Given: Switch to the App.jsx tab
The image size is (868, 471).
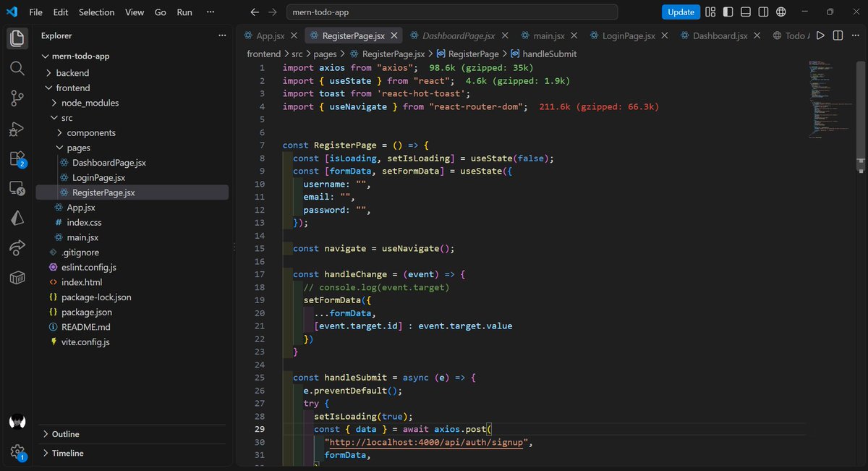Looking at the screenshot, I should (x=271, y=35).
